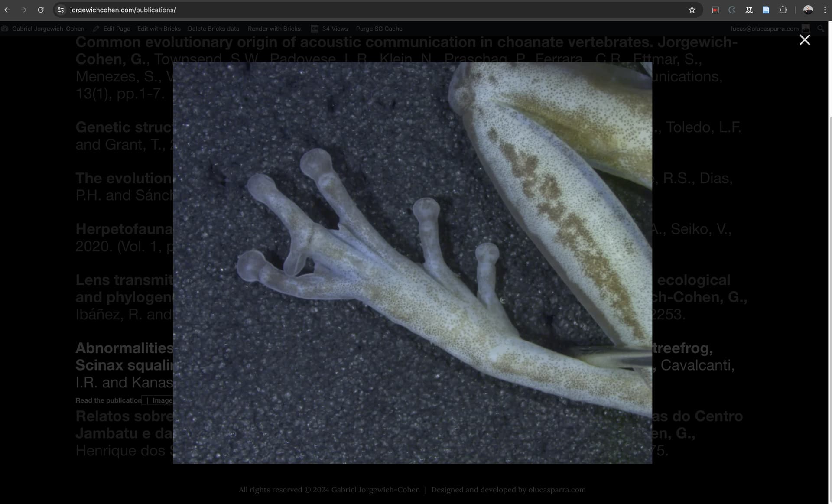The image size is (832, 504).
Task: Open the red screen recorder extension icon
Action: pyautogui.click(x=715, y=10)
